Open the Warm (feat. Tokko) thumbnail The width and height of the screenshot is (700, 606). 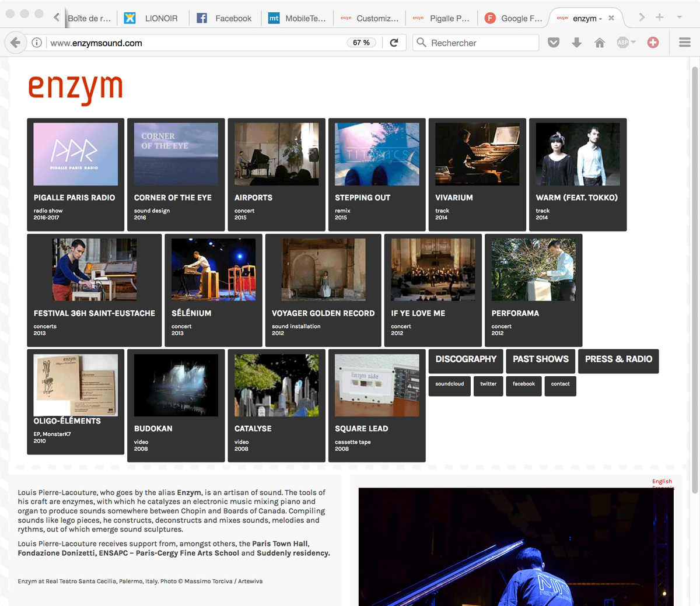point(578,154)
